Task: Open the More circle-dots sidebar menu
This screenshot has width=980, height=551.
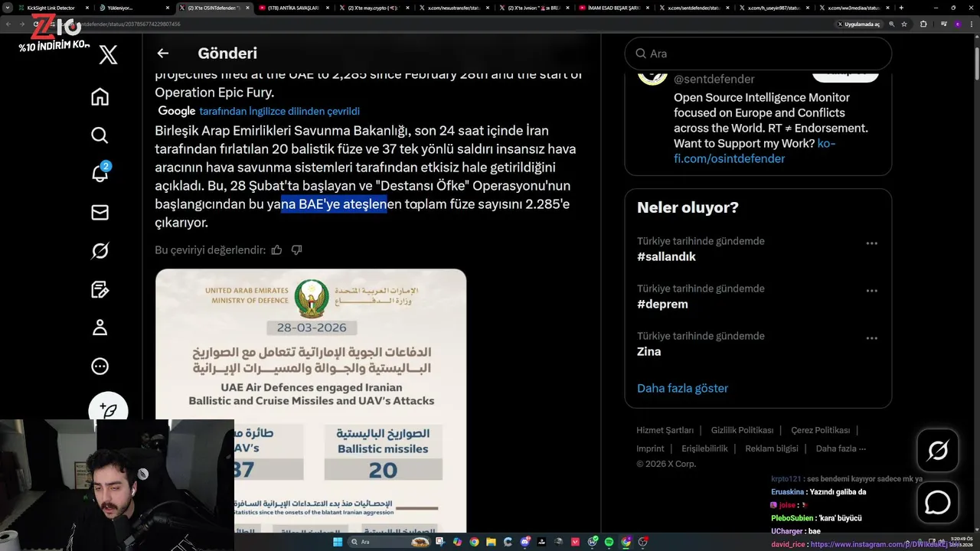Action: click(x=100, y=367)
